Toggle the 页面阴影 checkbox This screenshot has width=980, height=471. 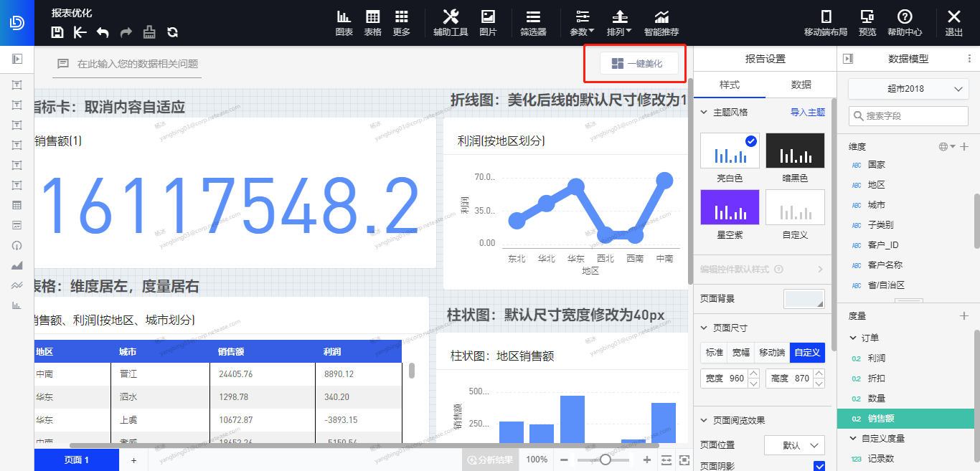(x=819, y=467)
